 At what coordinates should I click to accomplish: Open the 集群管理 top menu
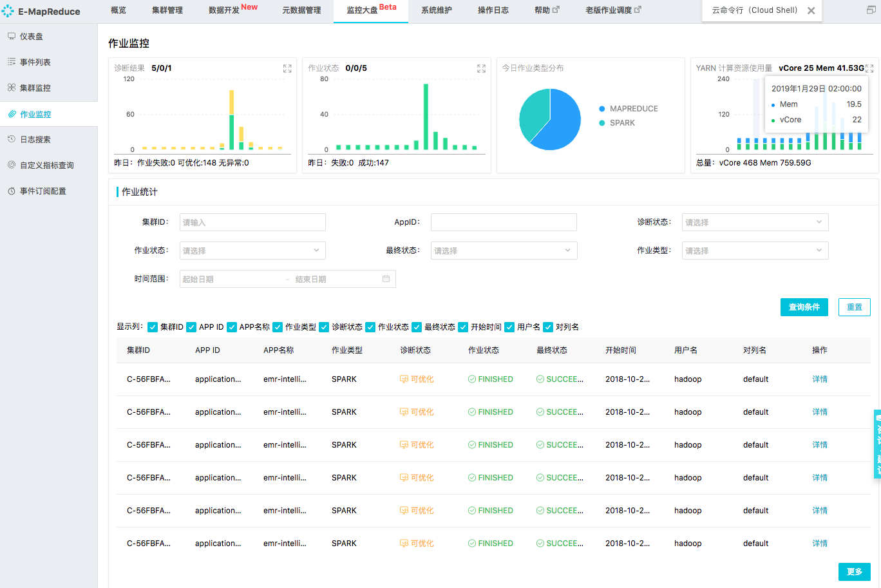point(167,10)
